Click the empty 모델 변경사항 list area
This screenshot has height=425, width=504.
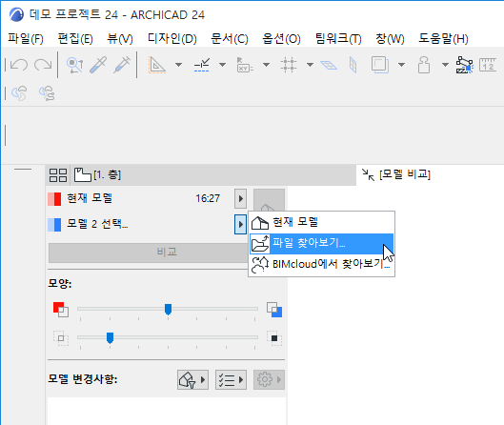[167, 411]
